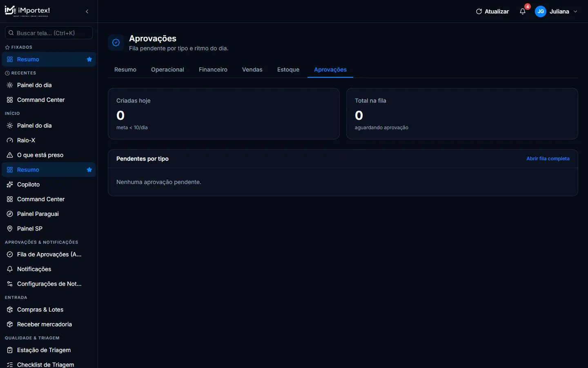Open Painel do dia under Recentes
This screenshot has height=368, width=588.
(49, 85)
